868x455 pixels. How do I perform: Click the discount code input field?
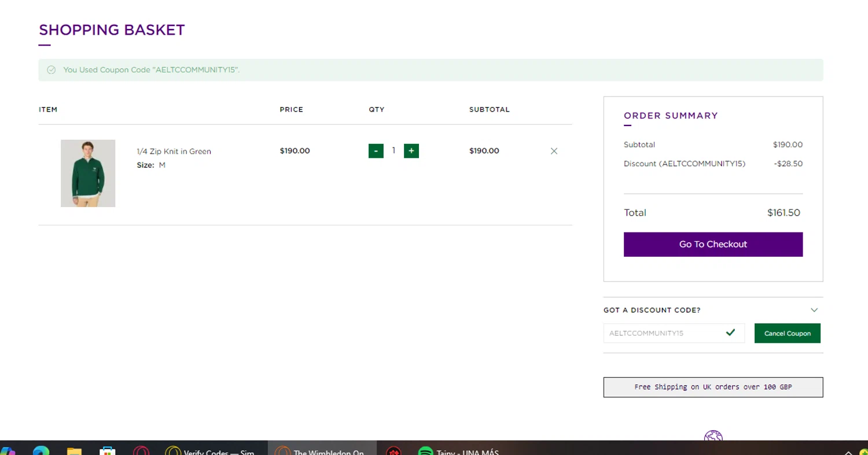click(674, 333)
